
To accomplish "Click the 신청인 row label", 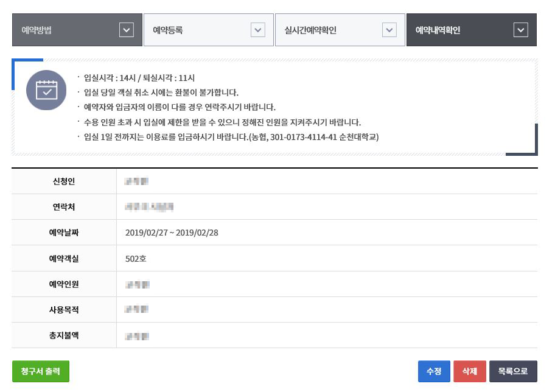I will tap(64, 181).
